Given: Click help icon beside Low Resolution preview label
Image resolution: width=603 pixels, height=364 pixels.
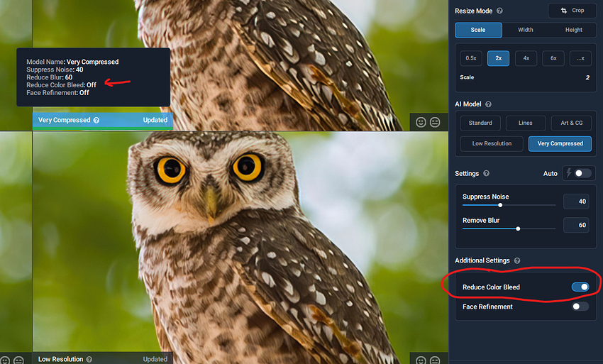Looking at the screenshot, I should point(89,359).
